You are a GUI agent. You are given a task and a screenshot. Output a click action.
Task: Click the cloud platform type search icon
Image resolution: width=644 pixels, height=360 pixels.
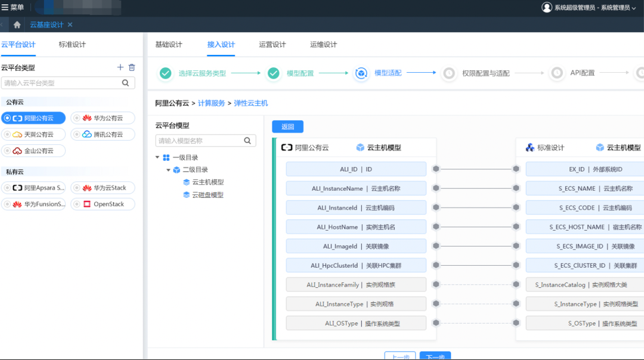[125, 83]
